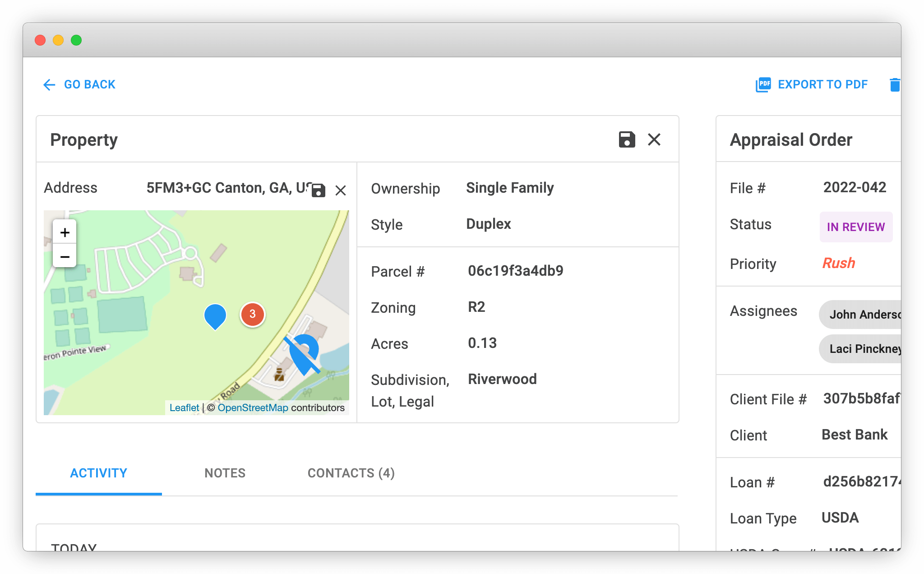Click the GO BACK link

89,84
